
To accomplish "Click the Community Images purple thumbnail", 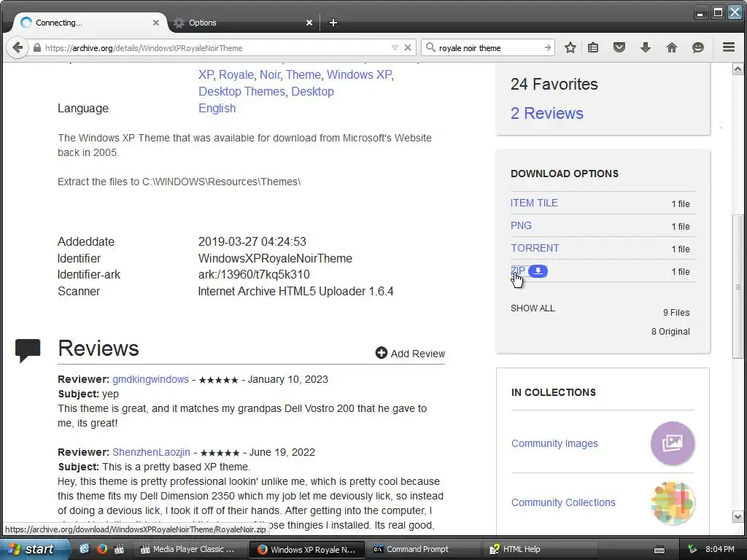I will 673,443.
